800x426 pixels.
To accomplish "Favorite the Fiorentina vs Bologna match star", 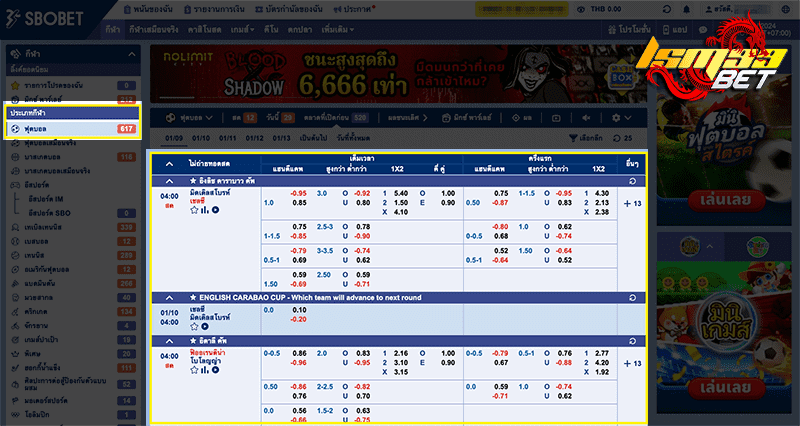I will point(194,370).
